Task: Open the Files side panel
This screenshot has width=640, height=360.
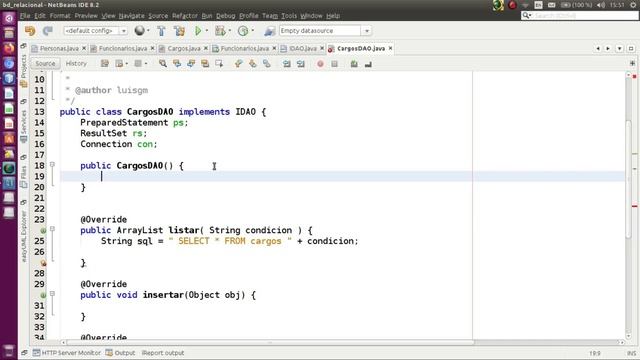Action: click(24, 176)
